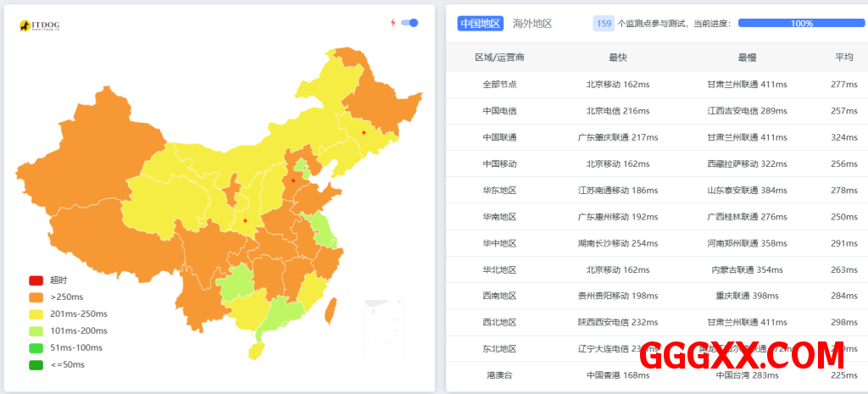
Task: Click the lightning marker in northeast China
Action: pyautogui.click(x=364, y=132)
